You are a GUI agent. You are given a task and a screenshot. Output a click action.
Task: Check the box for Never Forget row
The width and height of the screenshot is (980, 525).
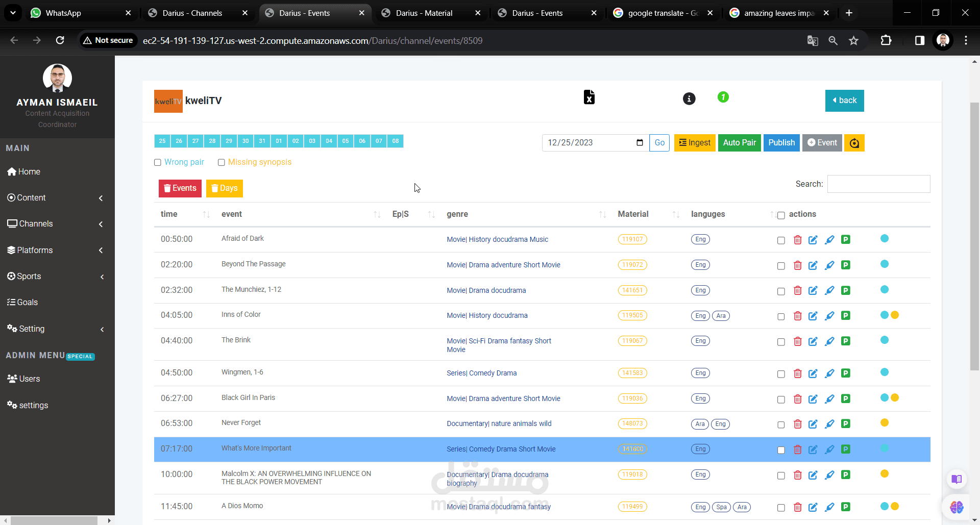(781, 424)
